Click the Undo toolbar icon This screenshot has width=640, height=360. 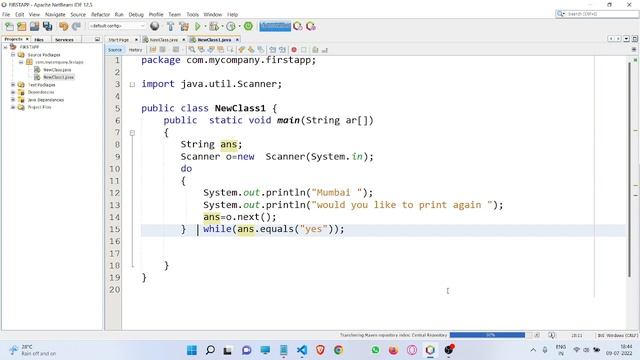[63, 27]
